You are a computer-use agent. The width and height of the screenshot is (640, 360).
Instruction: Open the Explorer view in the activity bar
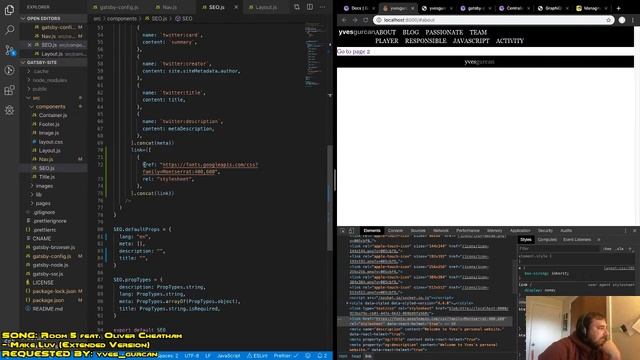[9, 9]
